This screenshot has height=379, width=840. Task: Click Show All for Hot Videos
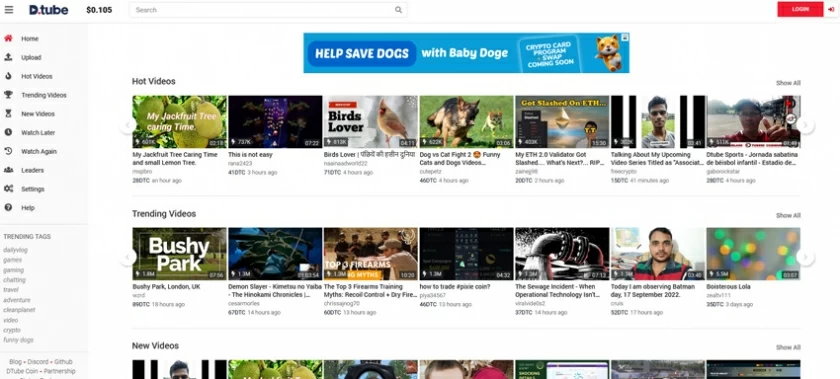pyautogui.click(x=788, y=83)
